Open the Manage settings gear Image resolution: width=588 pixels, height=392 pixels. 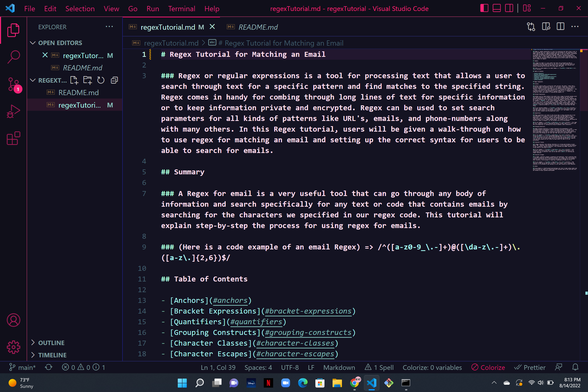tap(13, 347)
